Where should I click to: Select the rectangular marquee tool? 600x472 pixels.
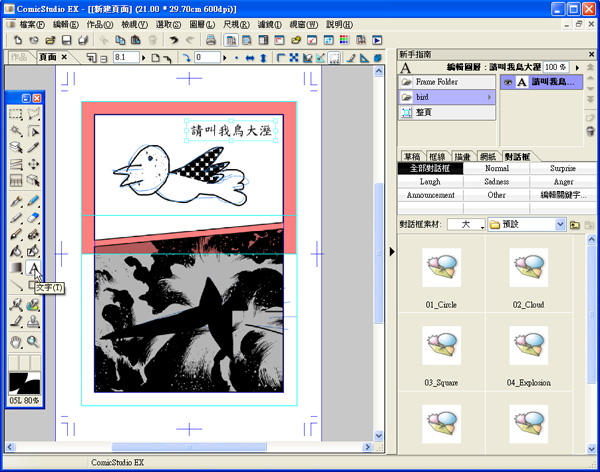click(17, 113)
